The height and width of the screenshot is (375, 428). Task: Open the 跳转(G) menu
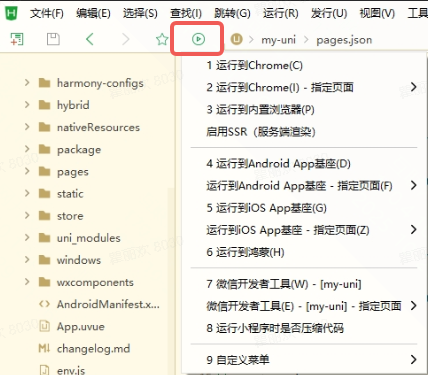click(x=232, y=13)
